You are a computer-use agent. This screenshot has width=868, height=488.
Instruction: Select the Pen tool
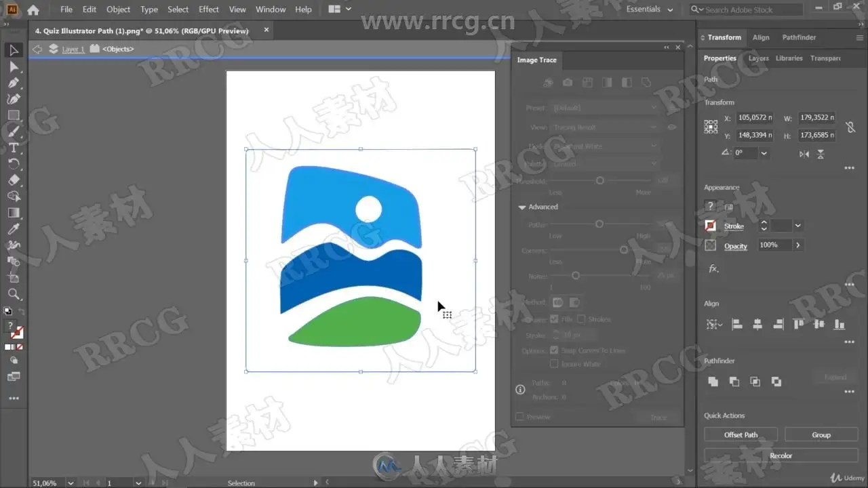point(14,83)
